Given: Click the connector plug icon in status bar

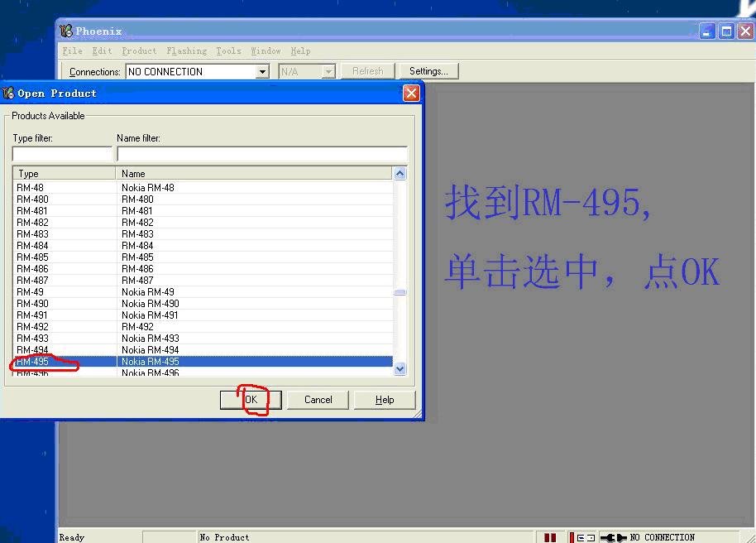Looking at the screenshot, I should (612, 536).
